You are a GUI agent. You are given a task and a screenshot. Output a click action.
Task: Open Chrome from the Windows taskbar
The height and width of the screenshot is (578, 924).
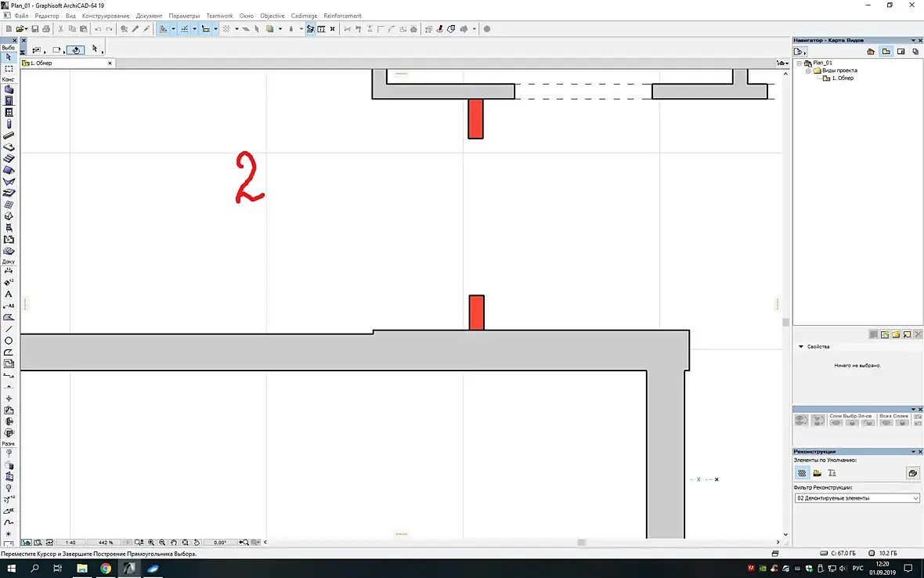point(106,569)
